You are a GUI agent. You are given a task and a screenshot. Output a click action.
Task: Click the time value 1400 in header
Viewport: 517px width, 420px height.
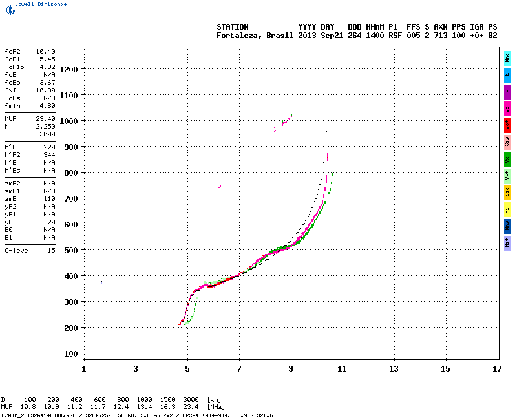pos(375,36)
